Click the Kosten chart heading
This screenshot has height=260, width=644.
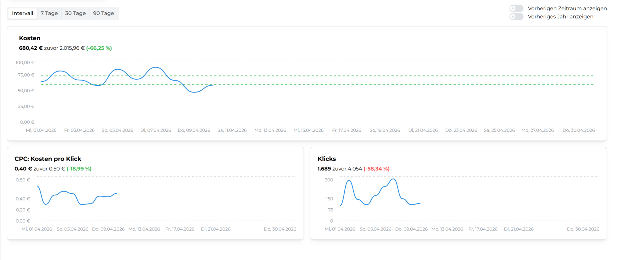coord(30,38)
